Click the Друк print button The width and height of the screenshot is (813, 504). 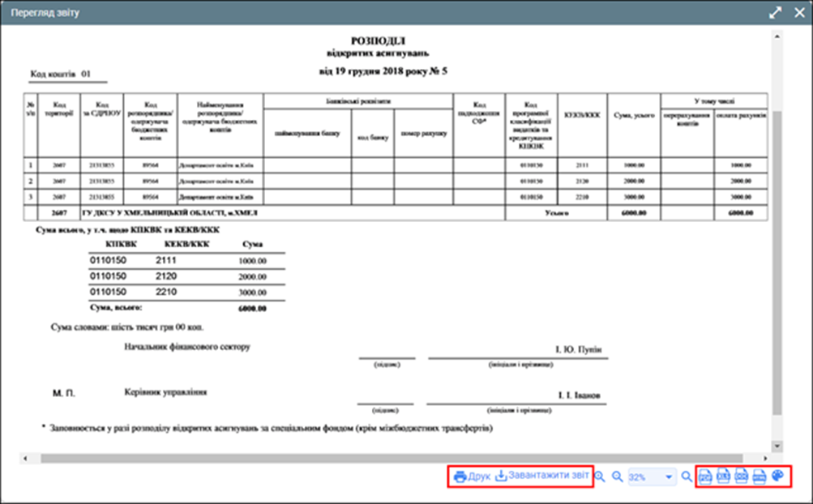[x=472, y=476]
